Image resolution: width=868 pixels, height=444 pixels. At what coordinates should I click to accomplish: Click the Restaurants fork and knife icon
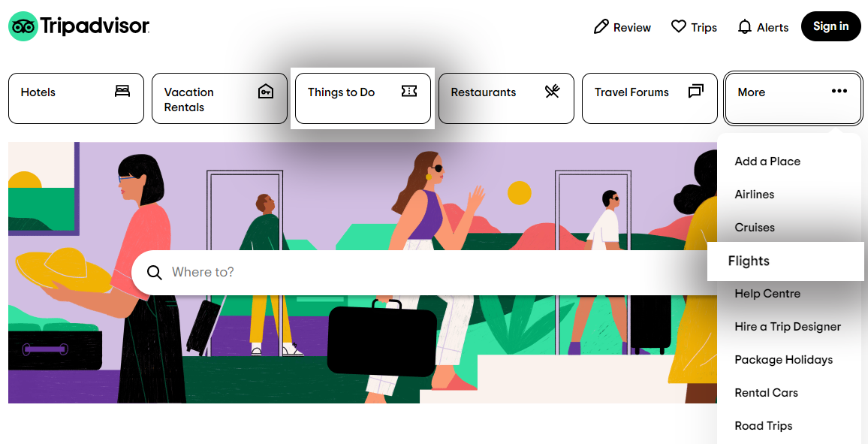(553, 92)
